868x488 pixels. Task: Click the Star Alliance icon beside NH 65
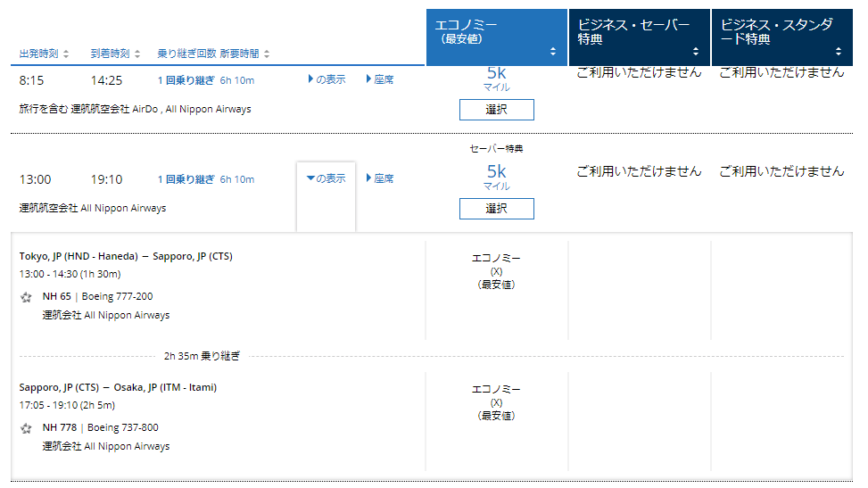click(x=27, y=297)
